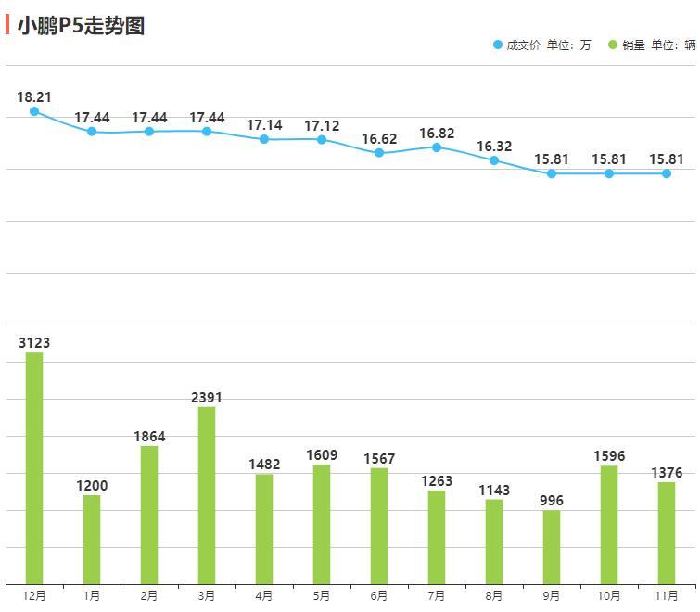Viewport: 700px width, 612px height.
Task: Click the 小鹏P5走势图 title
Action: pos(81,25)
